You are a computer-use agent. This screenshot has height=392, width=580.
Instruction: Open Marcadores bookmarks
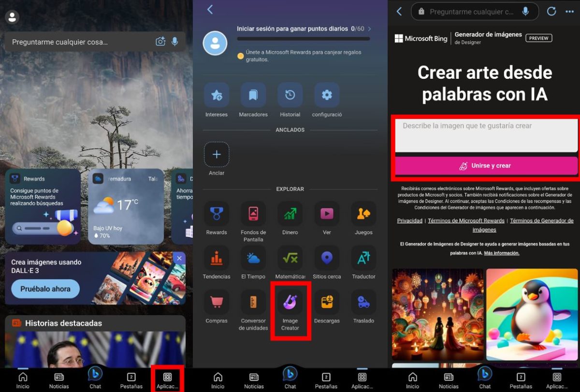(253, 100)
